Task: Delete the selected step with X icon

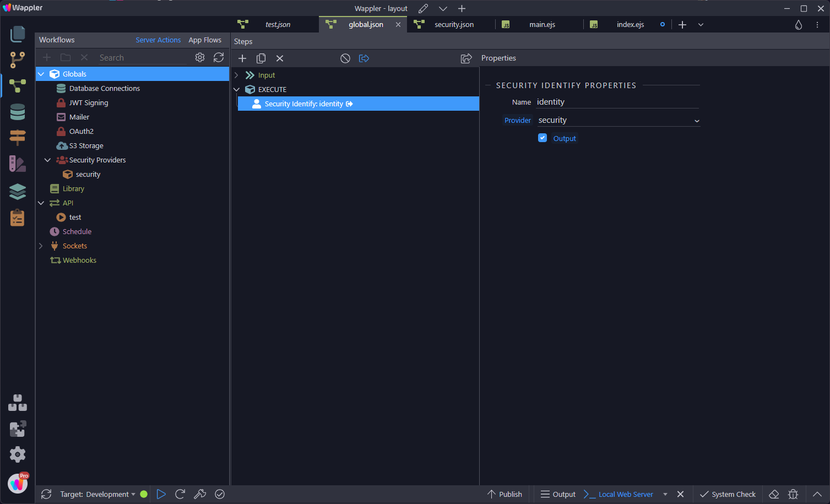Action: click(280, 58)
